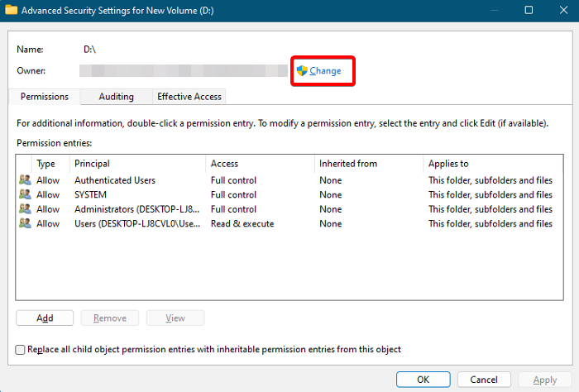
Task: Switch to the Auditing tab
Action: pos(116,97)
